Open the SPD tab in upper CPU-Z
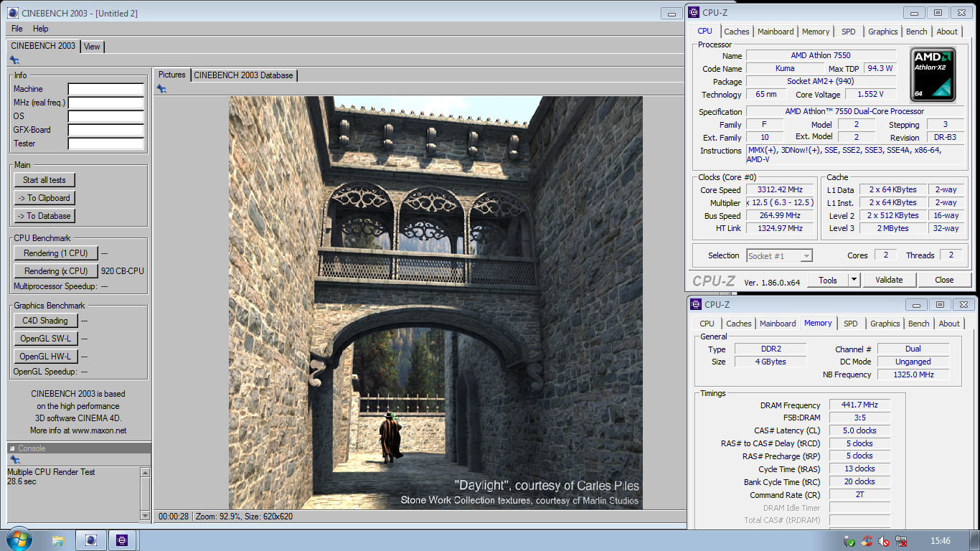Viewport: 980px width, 551px height. (x=849, y=32)
